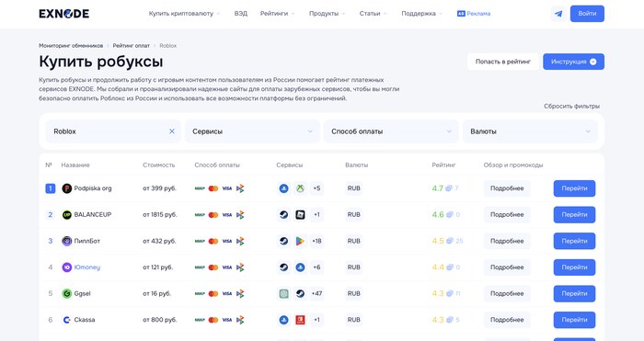This screenshot has height=341, width=644.
Task: Click Xbox service icon in Podpiska org row
Action: point(300,188)
